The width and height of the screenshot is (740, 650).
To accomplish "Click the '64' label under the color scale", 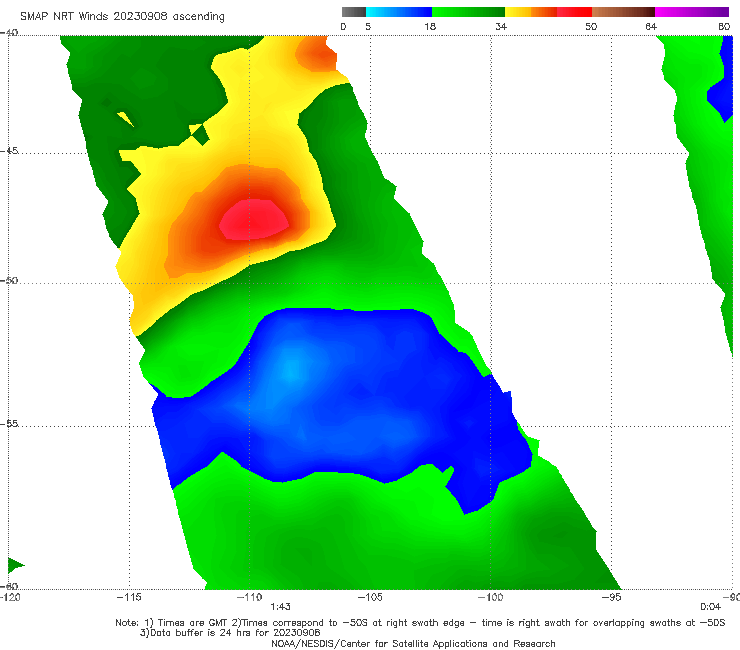I will 651,27.
